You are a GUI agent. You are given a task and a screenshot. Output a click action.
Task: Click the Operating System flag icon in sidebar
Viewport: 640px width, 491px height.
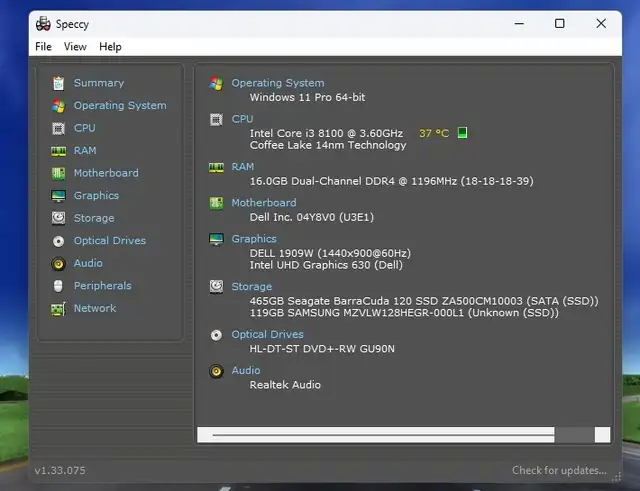[x=58, y=106]
